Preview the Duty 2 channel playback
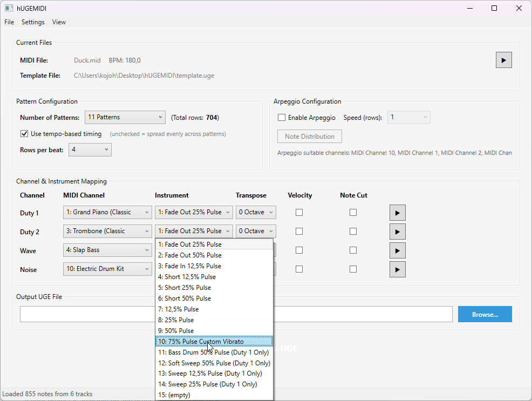 click(397, 232)
